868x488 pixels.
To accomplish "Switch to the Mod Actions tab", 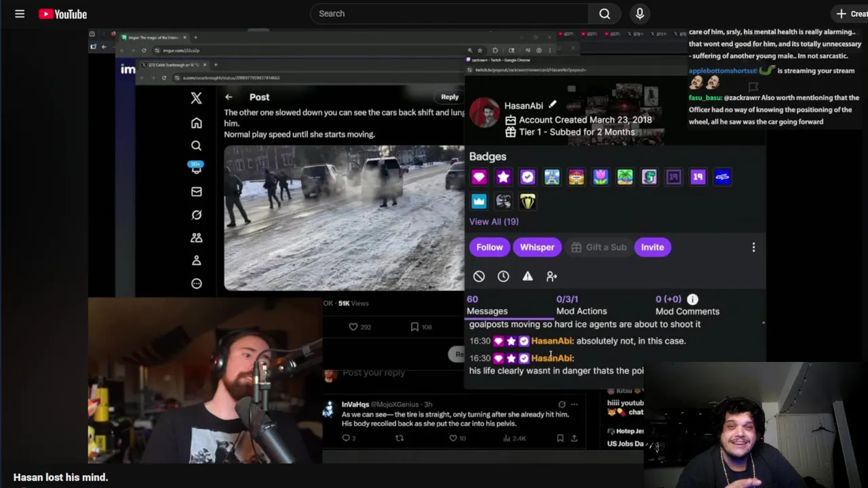I will tap(581, 305).
